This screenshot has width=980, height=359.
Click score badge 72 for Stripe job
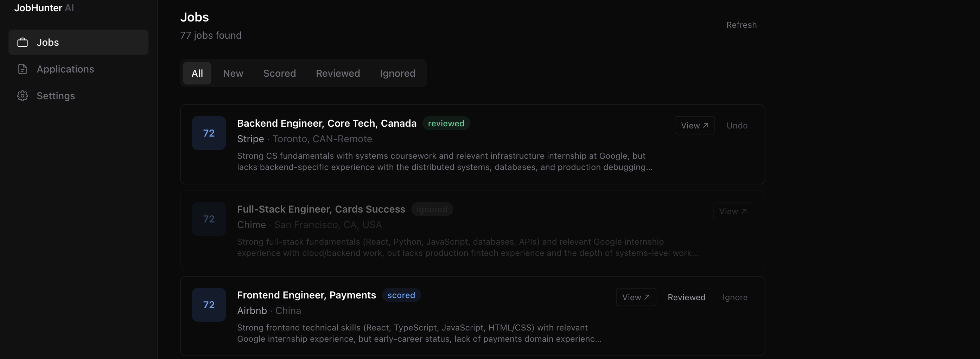[209, 133]
